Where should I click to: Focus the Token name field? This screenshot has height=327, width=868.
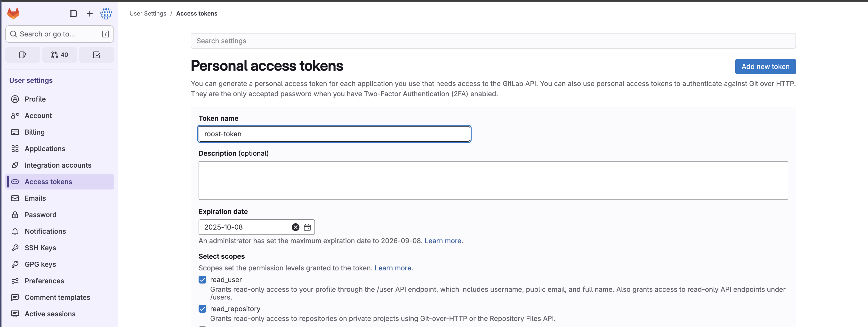click(x=334, y=134)
